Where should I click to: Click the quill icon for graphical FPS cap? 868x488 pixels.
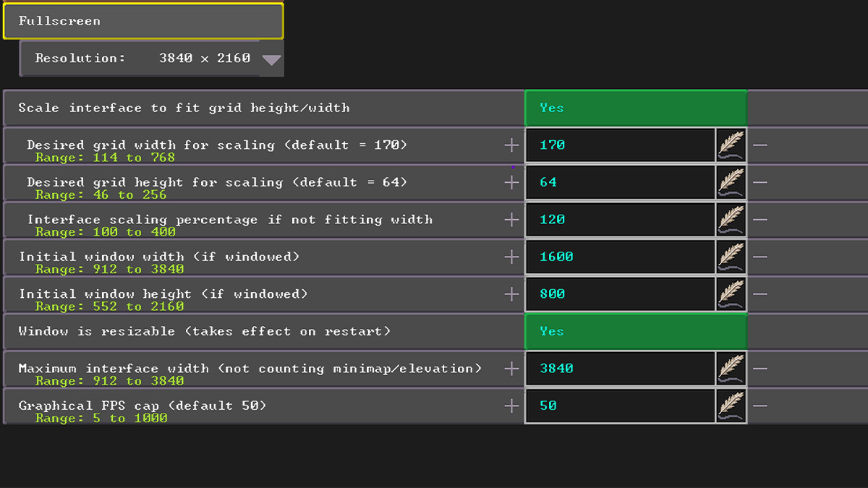coord(731,405)
